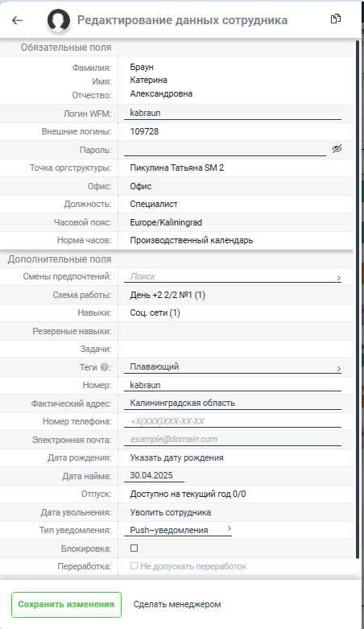Click the Дополнительные поля section header
The height and width of the screenshot is (629, 364).
click(60, 259)
